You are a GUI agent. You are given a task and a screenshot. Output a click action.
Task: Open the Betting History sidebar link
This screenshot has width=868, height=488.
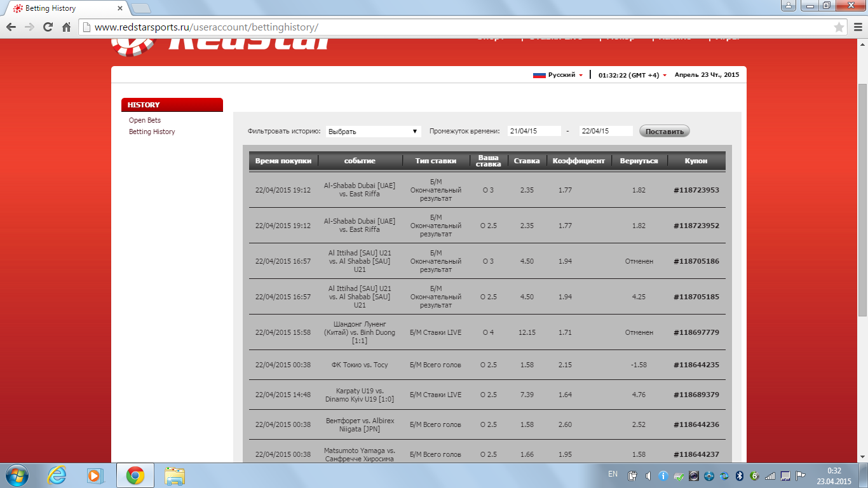click(152, 132)
